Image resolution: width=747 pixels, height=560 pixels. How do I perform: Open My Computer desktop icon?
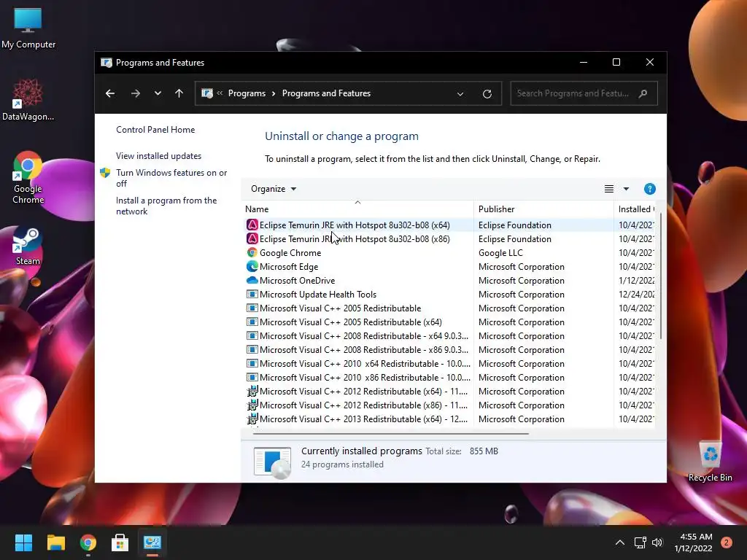(x=28, y=28)
